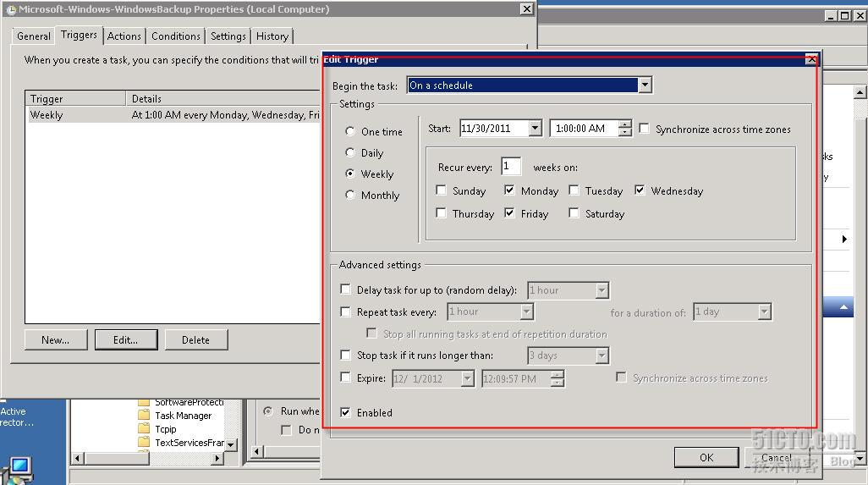Image resolution: width=868 pixels, height=485 pixels.
Task: Switch to the Triggers tab
Action: tap(80, 35)
